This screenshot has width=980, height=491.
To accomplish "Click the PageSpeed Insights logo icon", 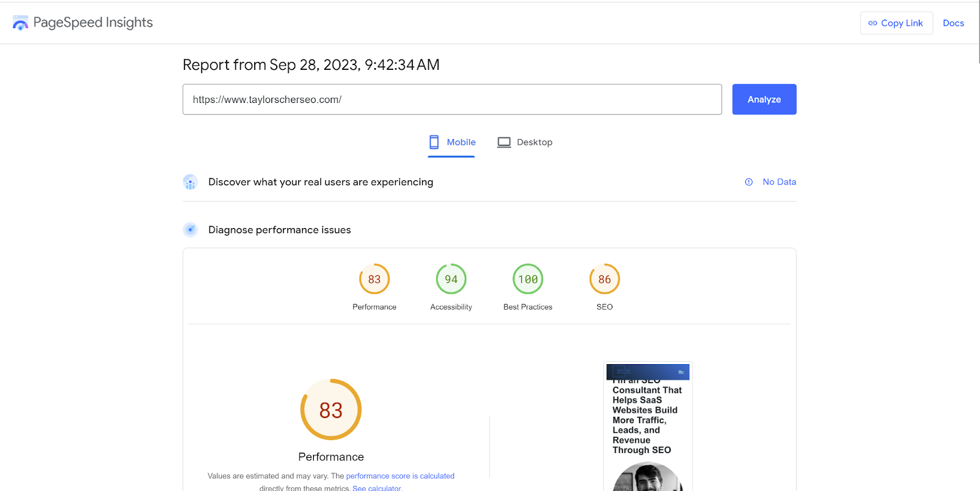I will (20, 23).
